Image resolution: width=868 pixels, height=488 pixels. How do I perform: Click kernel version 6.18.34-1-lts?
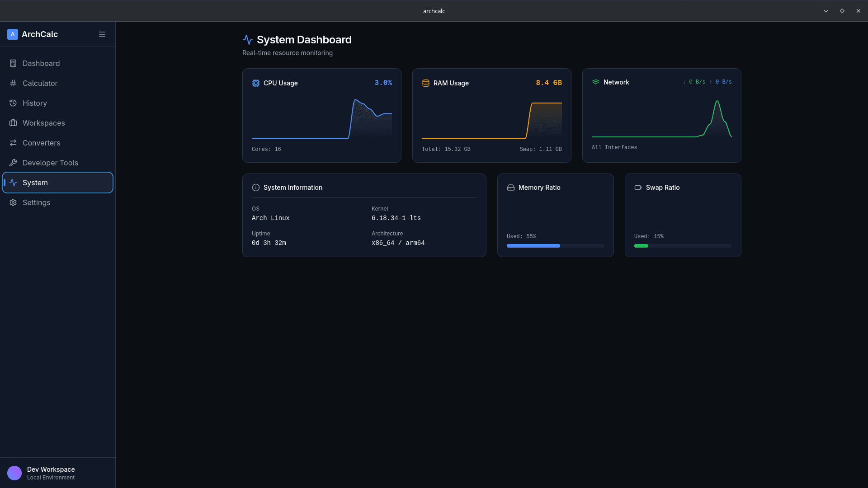tap(396, 218)
